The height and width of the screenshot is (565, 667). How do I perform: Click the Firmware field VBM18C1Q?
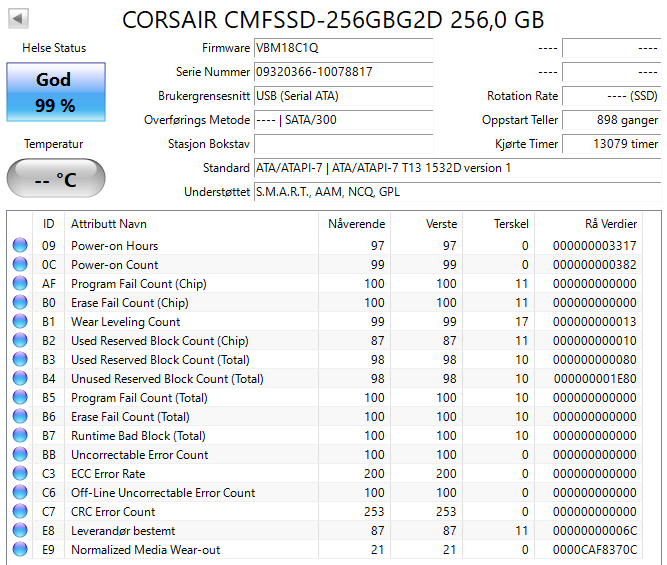click(344, 48)
